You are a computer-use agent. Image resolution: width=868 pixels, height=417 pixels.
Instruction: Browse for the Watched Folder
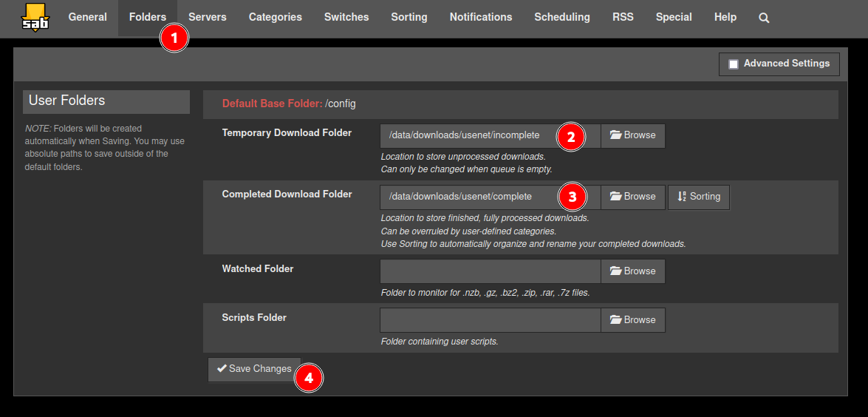633,271
